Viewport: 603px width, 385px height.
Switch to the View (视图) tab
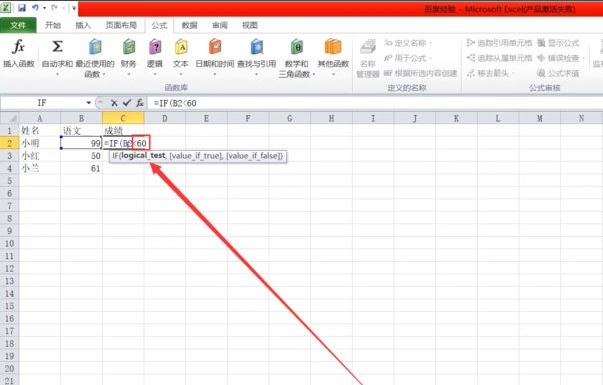coord(250,25)
